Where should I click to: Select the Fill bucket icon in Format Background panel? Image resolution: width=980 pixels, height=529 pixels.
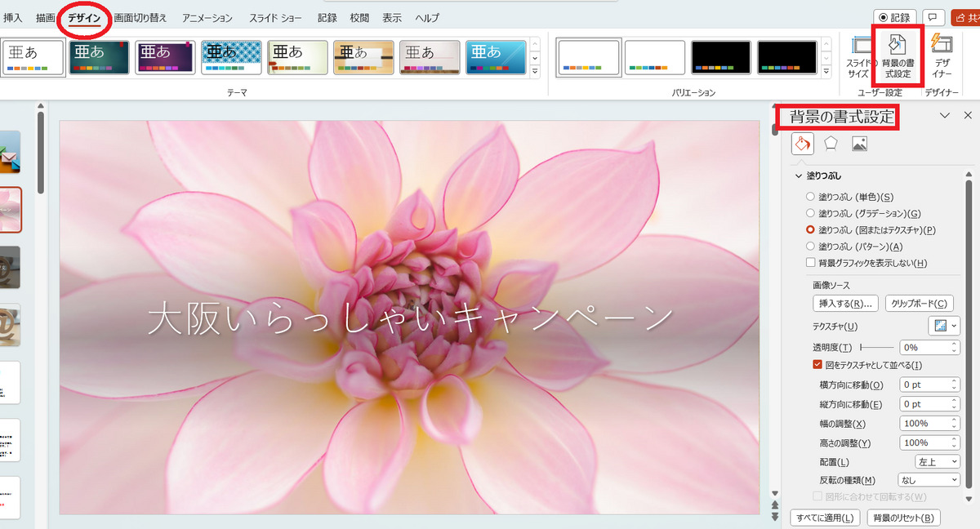click(802, 144)
